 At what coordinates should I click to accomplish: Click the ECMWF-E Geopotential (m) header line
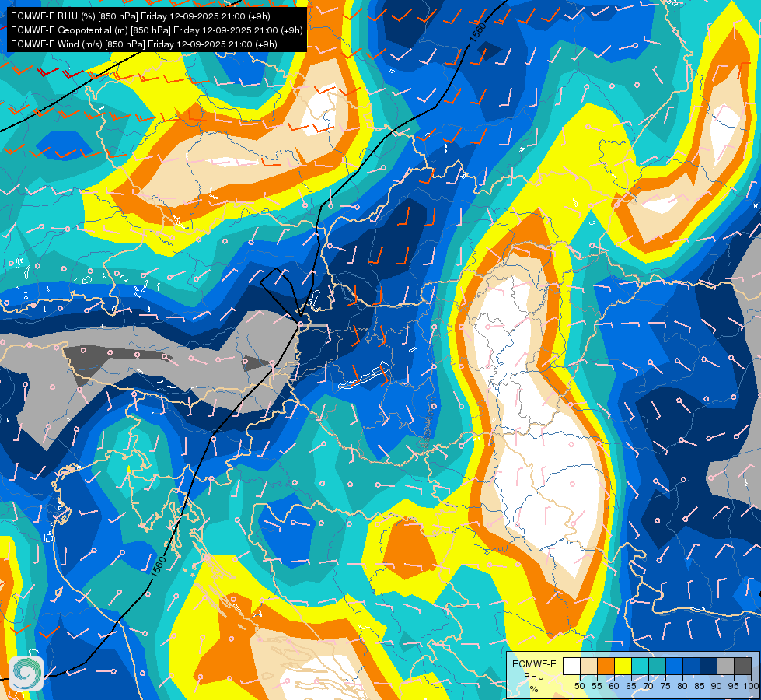pos(157,30)
